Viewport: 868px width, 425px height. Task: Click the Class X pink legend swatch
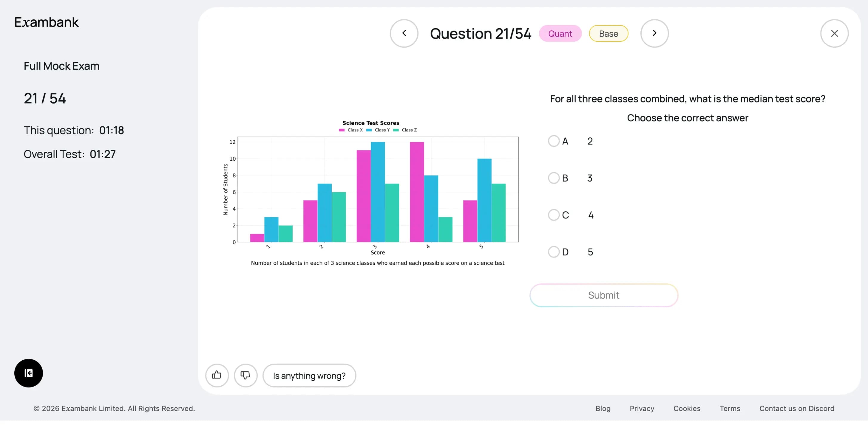click(342, 130)
